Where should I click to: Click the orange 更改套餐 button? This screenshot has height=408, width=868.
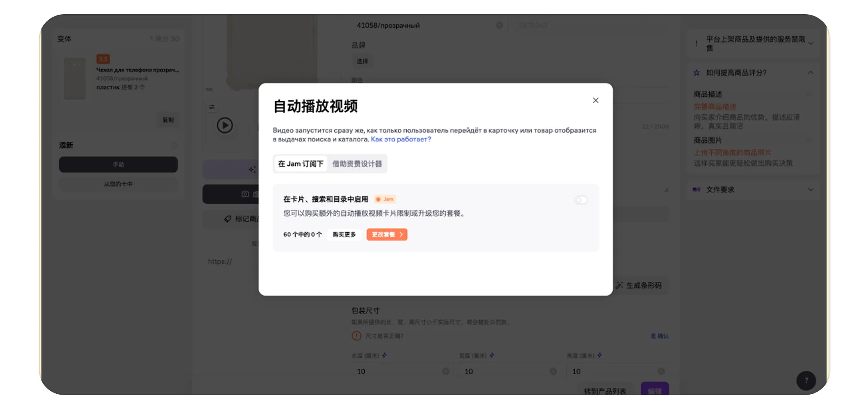coord(387,235)
